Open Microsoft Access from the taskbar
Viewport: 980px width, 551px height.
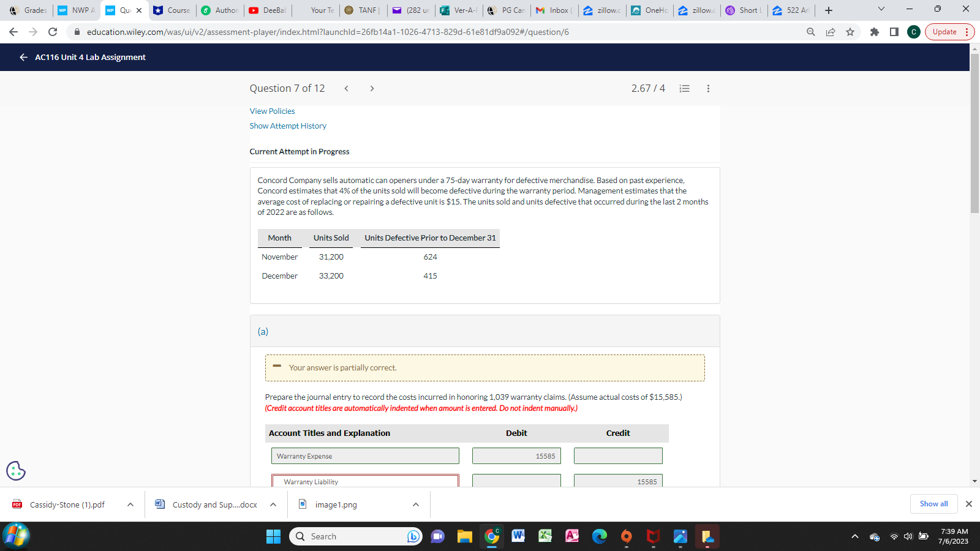click(572, 536)
